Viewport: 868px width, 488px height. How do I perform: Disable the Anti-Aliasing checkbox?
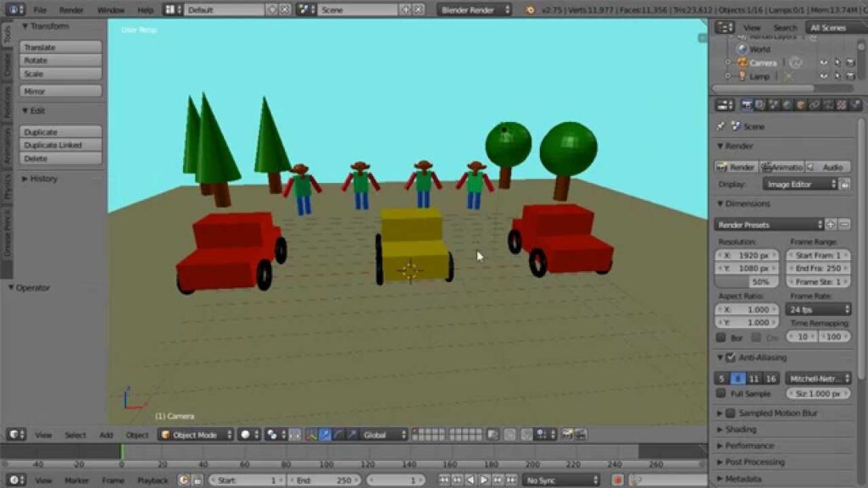pyautogui.click(x=731, y=358)
